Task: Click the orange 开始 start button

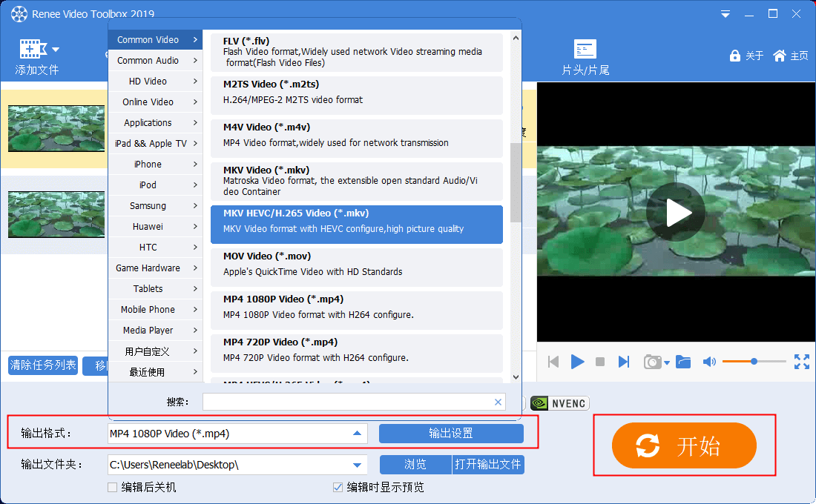Action: click(684, 445)
